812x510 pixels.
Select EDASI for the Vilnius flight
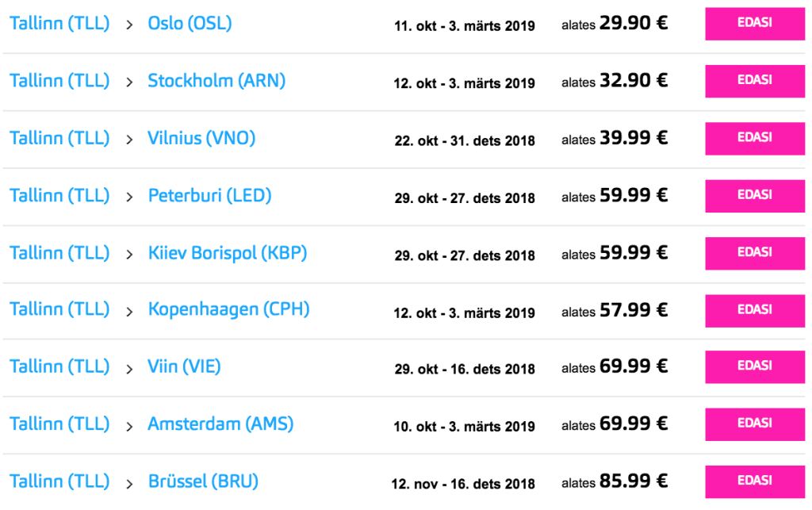(x=754, y=138)
